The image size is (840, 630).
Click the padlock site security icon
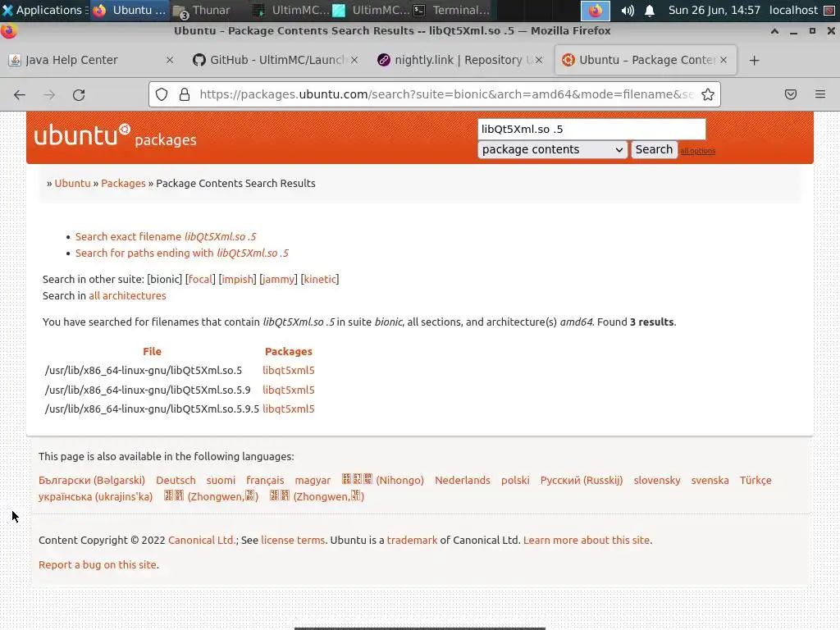pos(185,94)
